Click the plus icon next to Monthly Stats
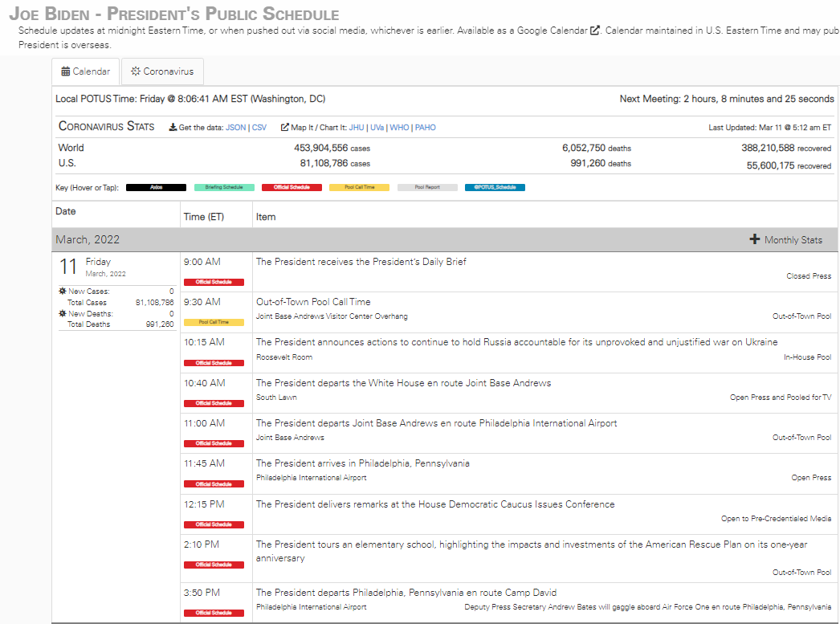The height and width of the screenshot is (624, 840). pyautogui.click(x=755, y=239)
